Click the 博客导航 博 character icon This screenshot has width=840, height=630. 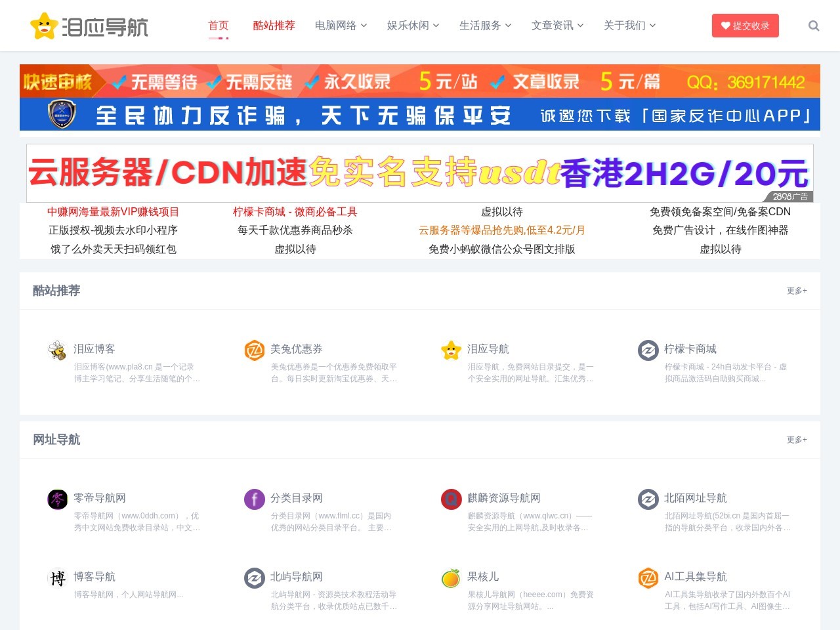(x=57, y=578)
